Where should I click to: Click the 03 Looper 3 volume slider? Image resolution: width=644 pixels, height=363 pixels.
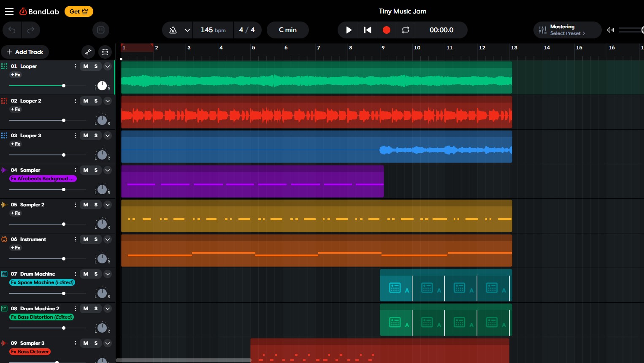[64, 155]
